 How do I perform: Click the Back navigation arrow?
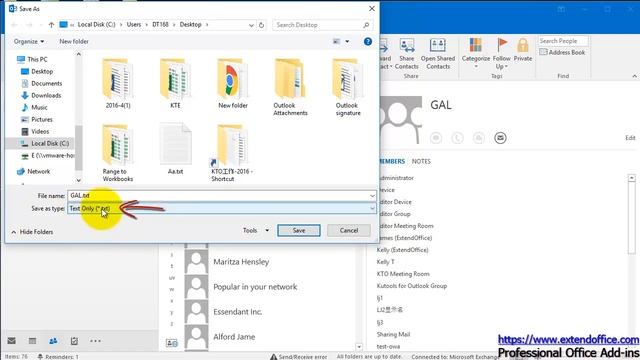tap(15, 25)
